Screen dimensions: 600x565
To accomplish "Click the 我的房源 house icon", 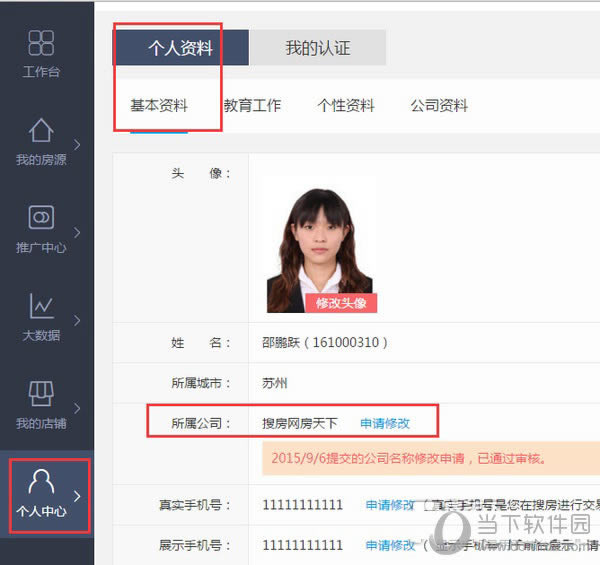I will point(41,130).
